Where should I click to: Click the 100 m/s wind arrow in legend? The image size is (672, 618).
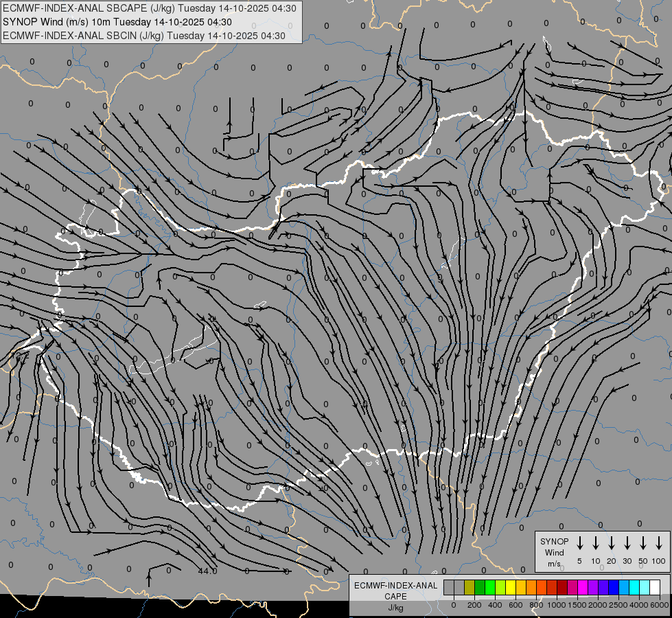click(x=659, y=543)
